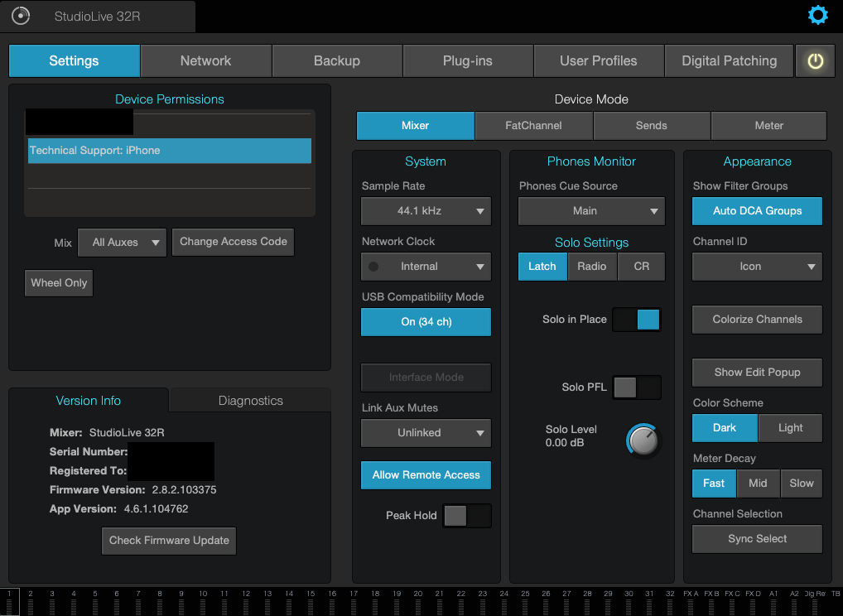The width and height of the screenshot is (843, 616).
Task: Switch to the Network tab
Action: tap(206, 60)
